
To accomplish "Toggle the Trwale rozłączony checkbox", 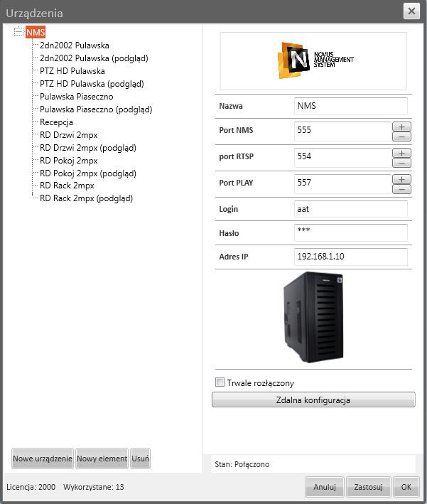I will 220,382.
